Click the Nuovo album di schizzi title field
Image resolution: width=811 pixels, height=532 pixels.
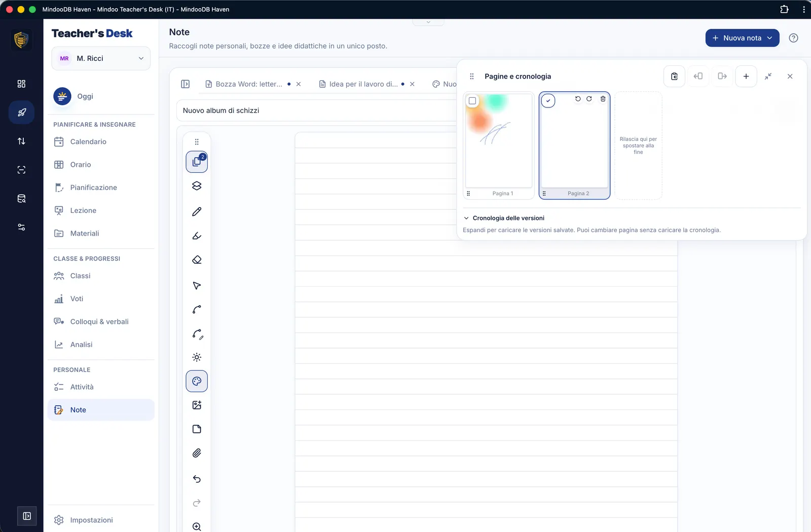[317, 110]
